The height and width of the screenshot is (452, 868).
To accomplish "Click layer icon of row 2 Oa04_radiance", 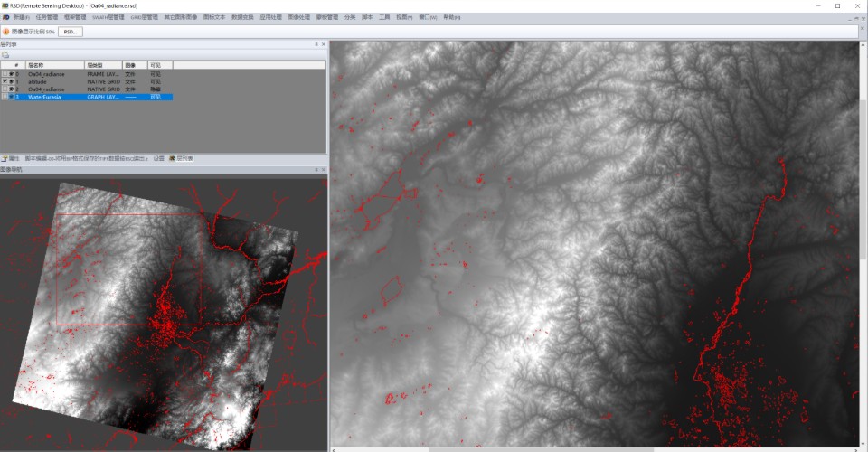I will pos(12,89).
